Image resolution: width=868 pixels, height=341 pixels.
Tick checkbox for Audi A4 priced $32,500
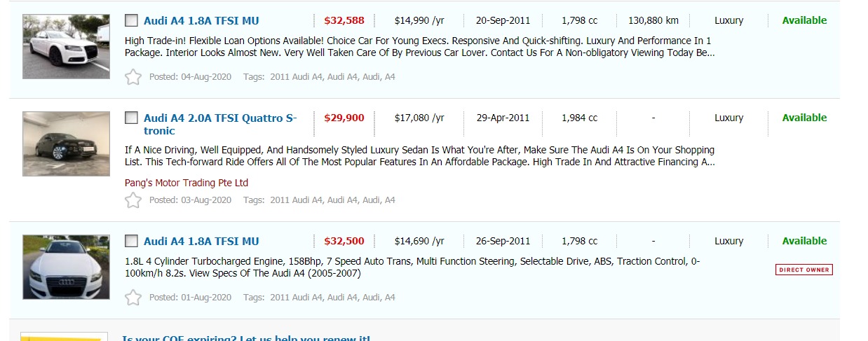tap(131, 241)
